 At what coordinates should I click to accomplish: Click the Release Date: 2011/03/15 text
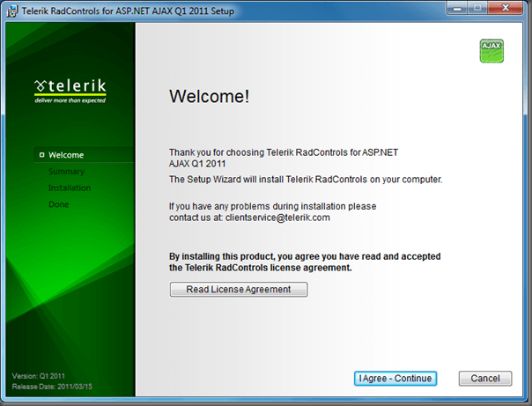pyautogui.click(x=52, y=387)
